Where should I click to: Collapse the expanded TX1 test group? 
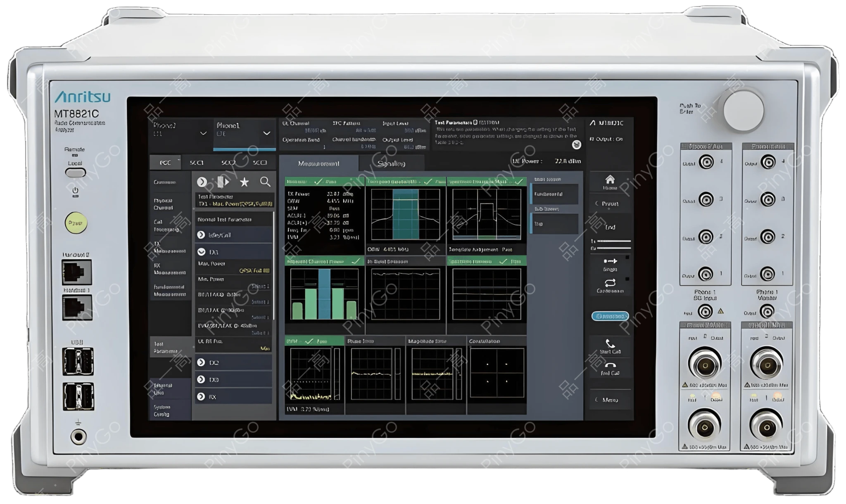201,252
